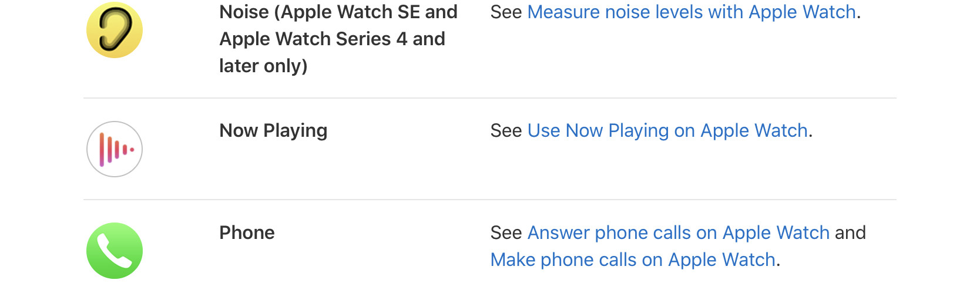The width and height of the screenshot is (980, 300).
Task: Open the Measure noise levels with Apple Watch link
Action: (x=692, y=12)
